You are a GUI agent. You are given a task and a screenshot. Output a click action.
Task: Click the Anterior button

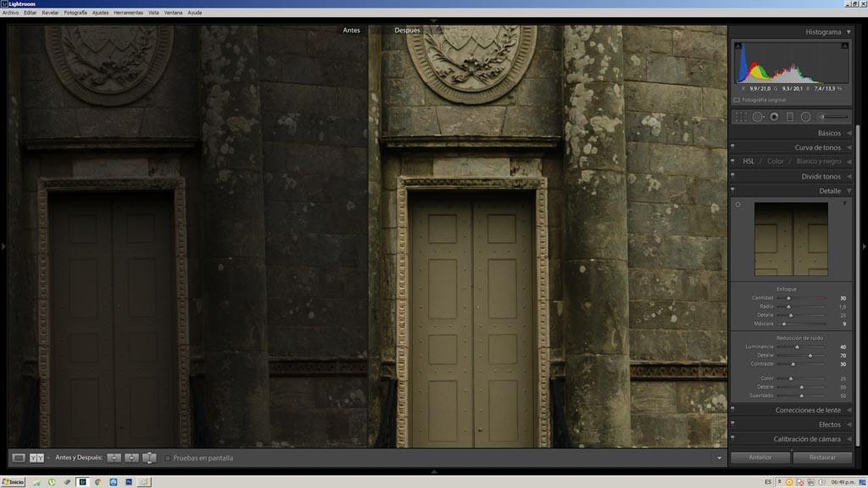(760, 457)
